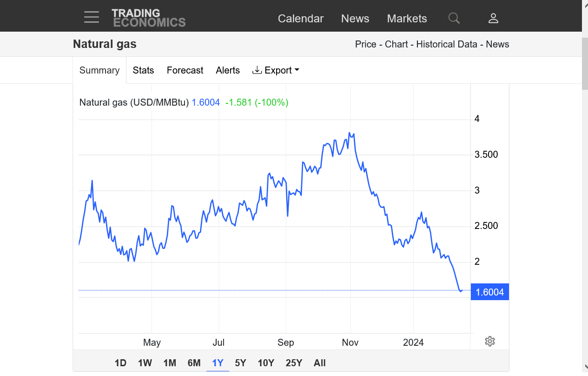
Task: Click the page vertical scrollbar
Action: click(585, 63)
